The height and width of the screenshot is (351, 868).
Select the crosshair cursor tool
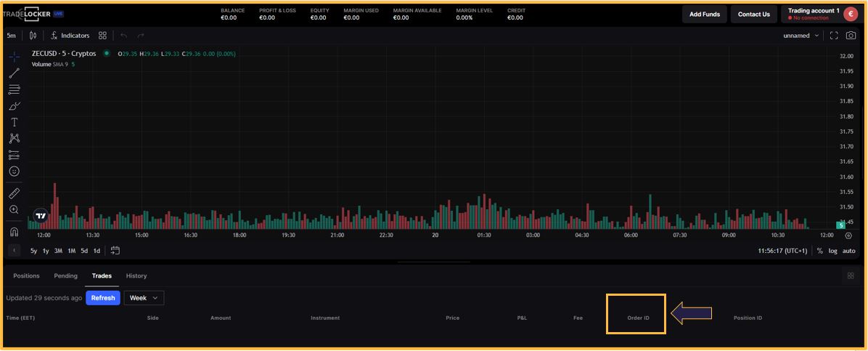point(15,56)
